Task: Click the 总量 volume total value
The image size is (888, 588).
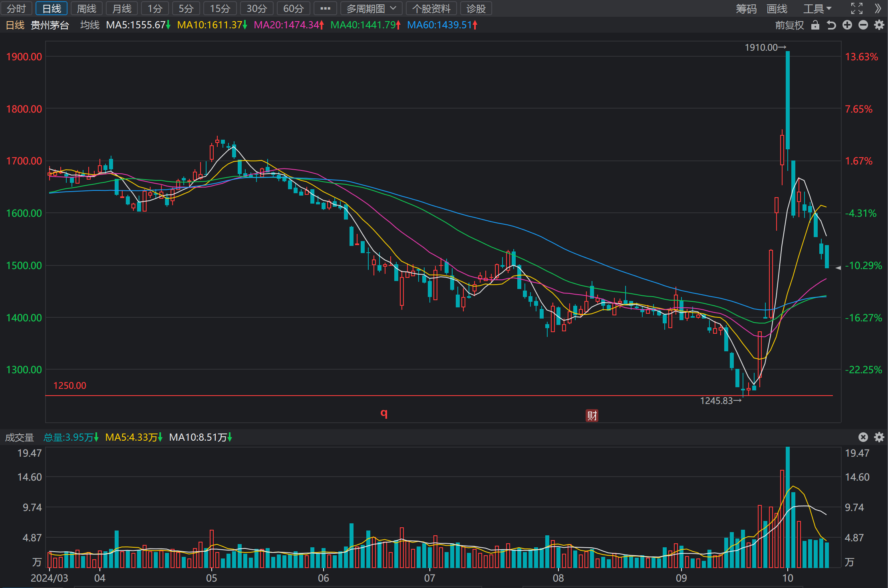Action: tap(71, 438)
